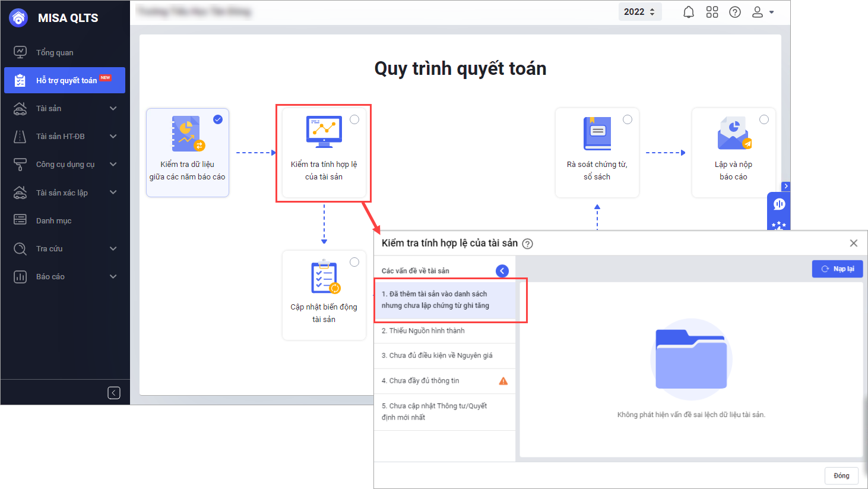Click the warning triangle on Chưa đầy đủ thông tin
This screenshot has height=489, width=868.
coord(503,381)
